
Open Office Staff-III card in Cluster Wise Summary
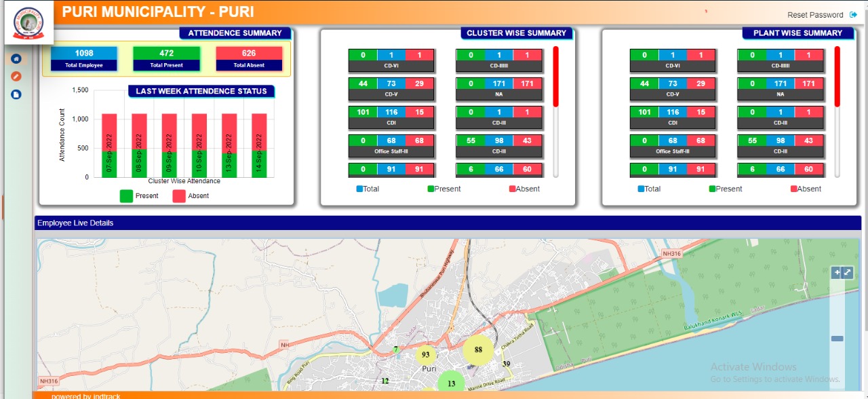pyautogui.click(x=391, y=146)
